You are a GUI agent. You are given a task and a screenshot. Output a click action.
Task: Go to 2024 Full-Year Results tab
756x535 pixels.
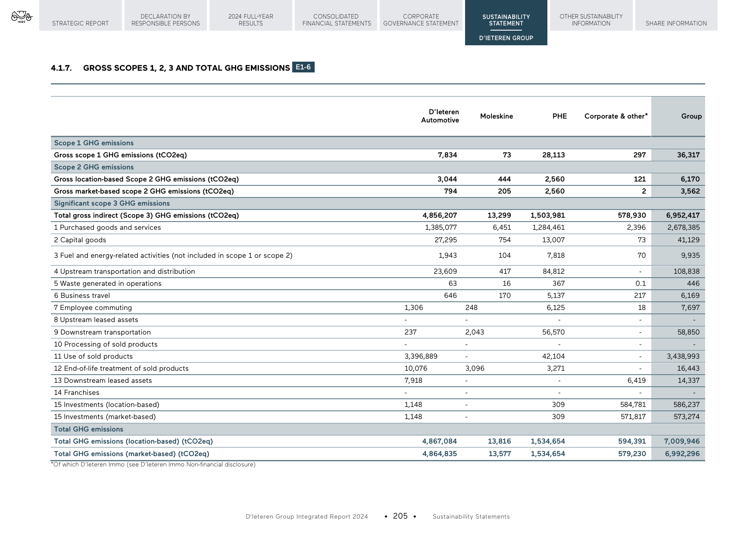(x=250, y=16)
